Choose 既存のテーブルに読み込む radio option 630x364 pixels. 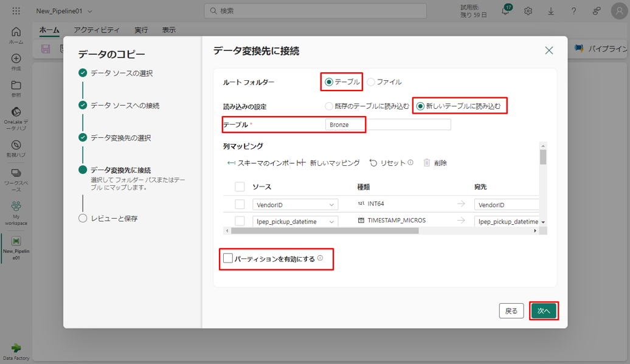330,106
